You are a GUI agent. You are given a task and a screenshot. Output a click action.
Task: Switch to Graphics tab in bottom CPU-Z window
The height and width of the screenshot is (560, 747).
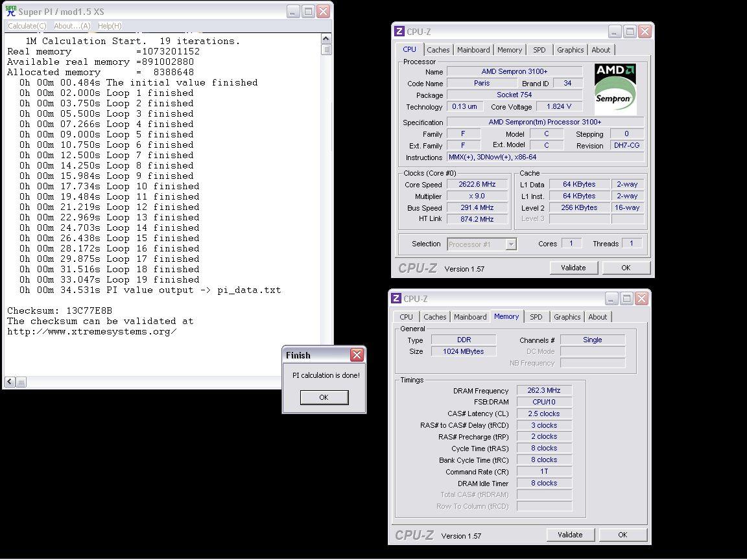pyautogui.click(x=567, y=317)
